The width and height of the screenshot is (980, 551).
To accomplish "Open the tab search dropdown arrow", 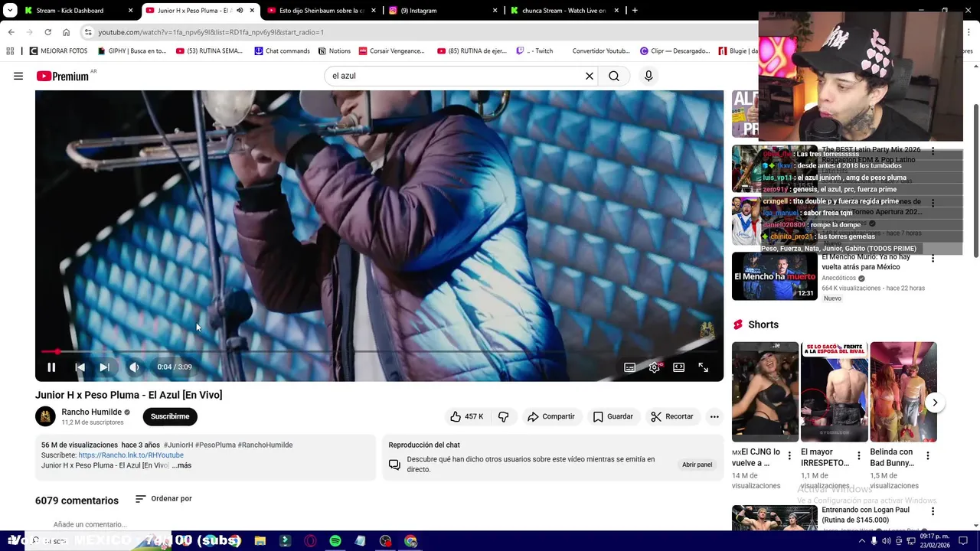I will tap(10, 11).
